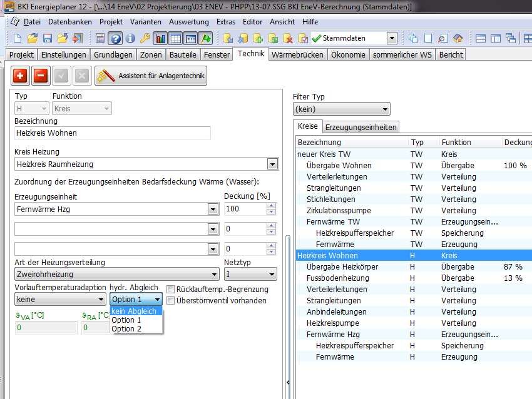
Task: Click the Bezeichnung text field
Action: [113, 133]
